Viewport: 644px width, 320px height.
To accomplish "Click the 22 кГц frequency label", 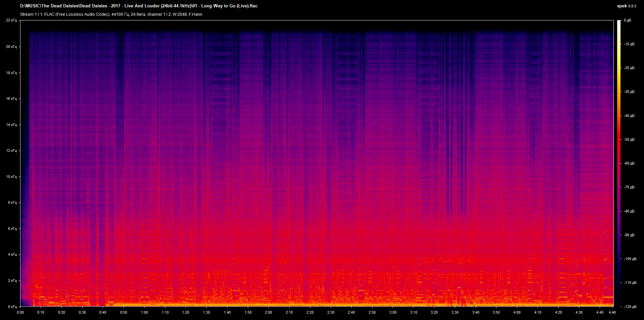I will click(11, 20).
